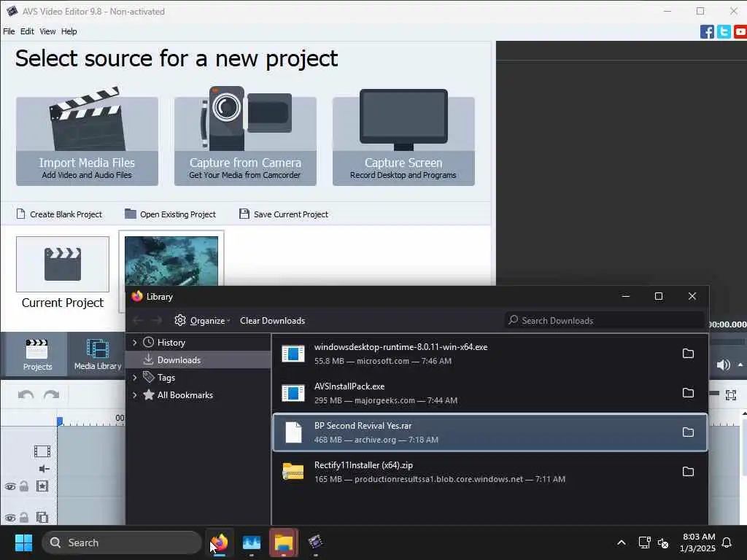Select the underwater video project thumbnail
Viewport: 747px width, 560px height.
[171, 261]
